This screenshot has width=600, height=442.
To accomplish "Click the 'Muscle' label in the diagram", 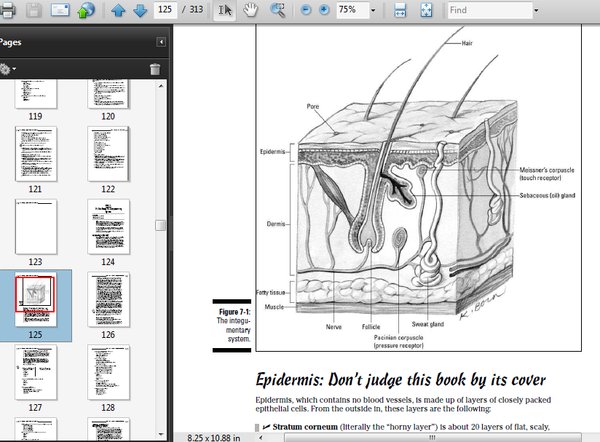I will tap(274, 307).
